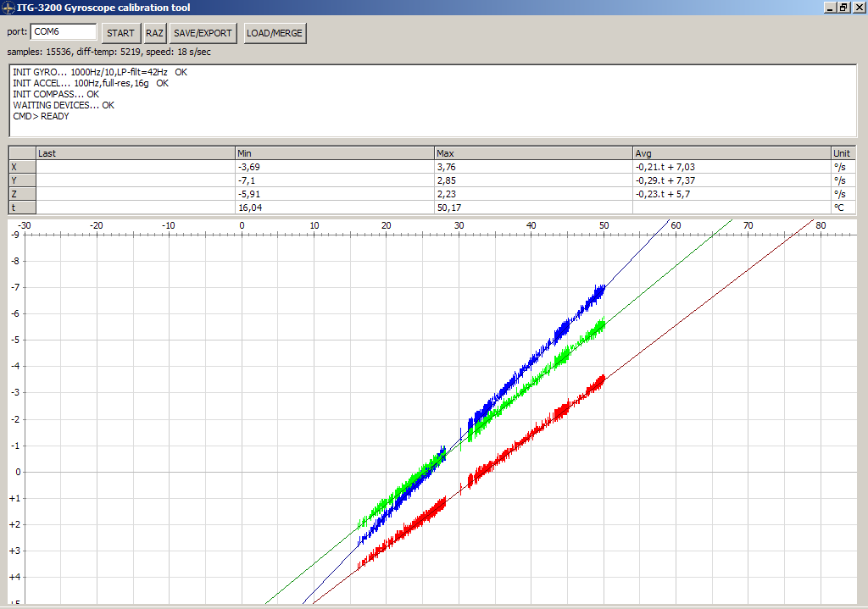Click the INIT ACCEL log line

(91, 84)
